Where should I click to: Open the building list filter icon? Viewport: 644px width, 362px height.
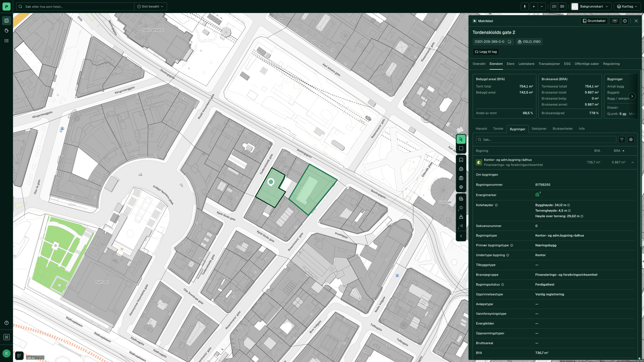622,140
